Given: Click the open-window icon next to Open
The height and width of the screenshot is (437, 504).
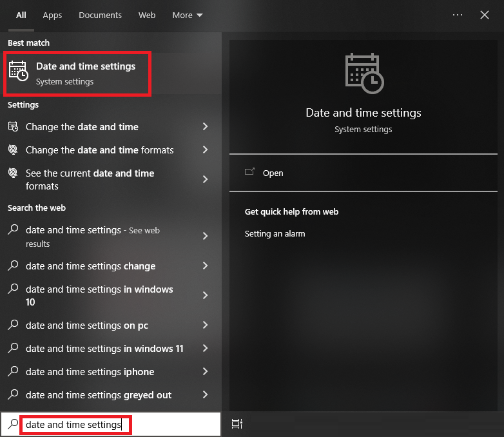Looking at the screenshot, I should pos(249,171).
